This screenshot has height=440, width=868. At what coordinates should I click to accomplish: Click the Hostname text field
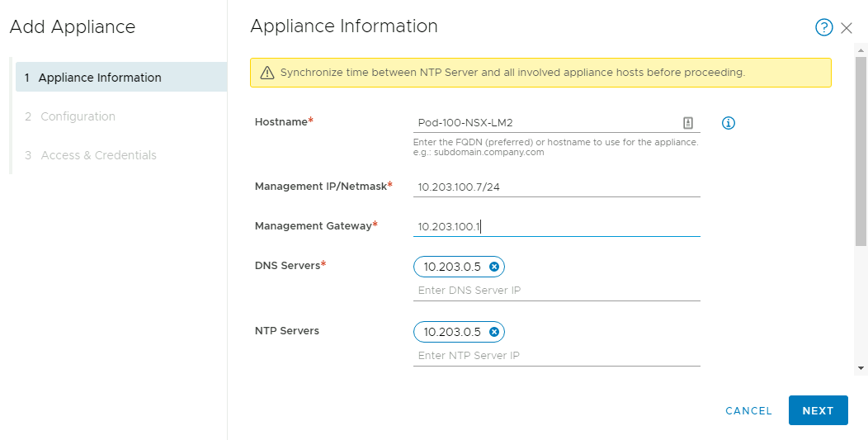(x=545, y=123)
